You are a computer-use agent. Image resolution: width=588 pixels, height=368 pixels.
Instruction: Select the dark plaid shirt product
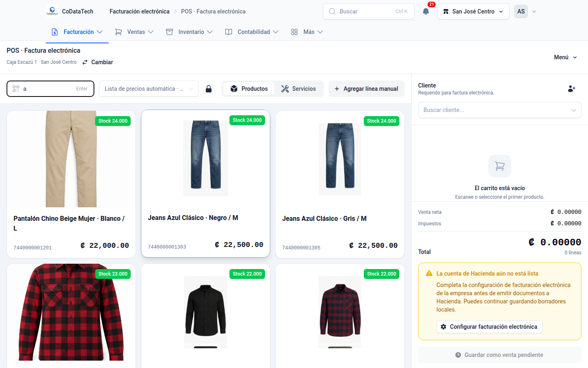click(x=340, y=316)
